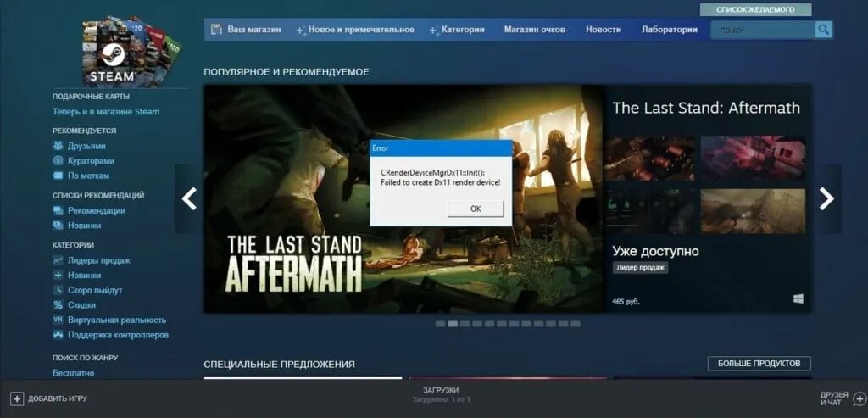Click the store search input field
Image resolution: width=868 pixels, height=418 pixels.
[x=763, y=30]
